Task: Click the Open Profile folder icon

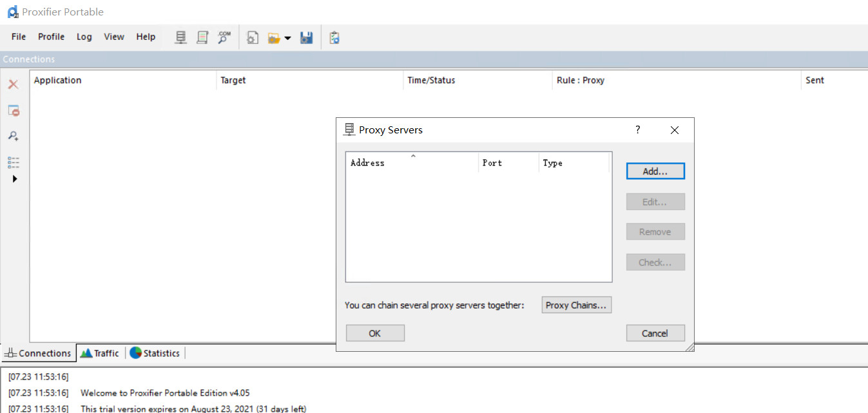Action: click(274, 38)
